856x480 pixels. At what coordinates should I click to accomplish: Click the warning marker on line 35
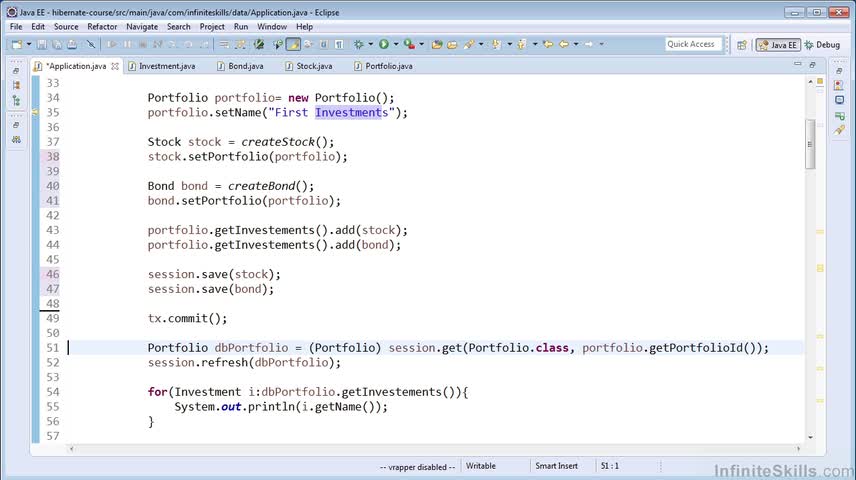coord(35,112)
